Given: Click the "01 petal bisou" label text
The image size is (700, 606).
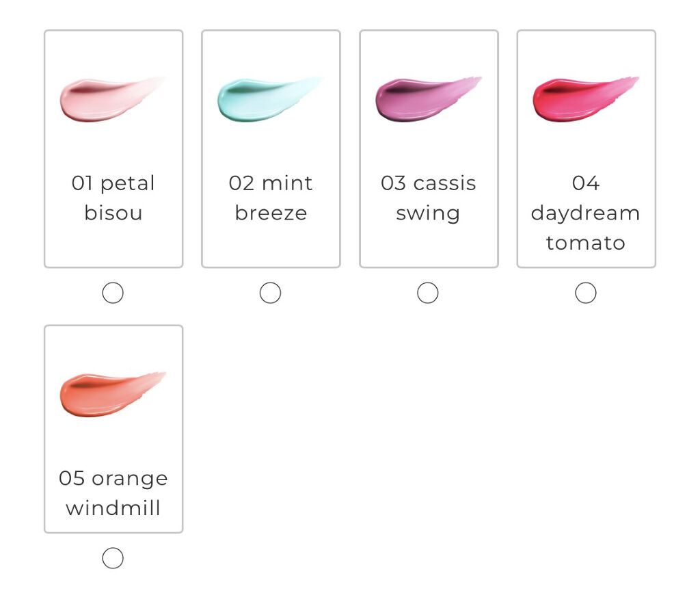Looking at the screenshot, I should tap(113, 198).
